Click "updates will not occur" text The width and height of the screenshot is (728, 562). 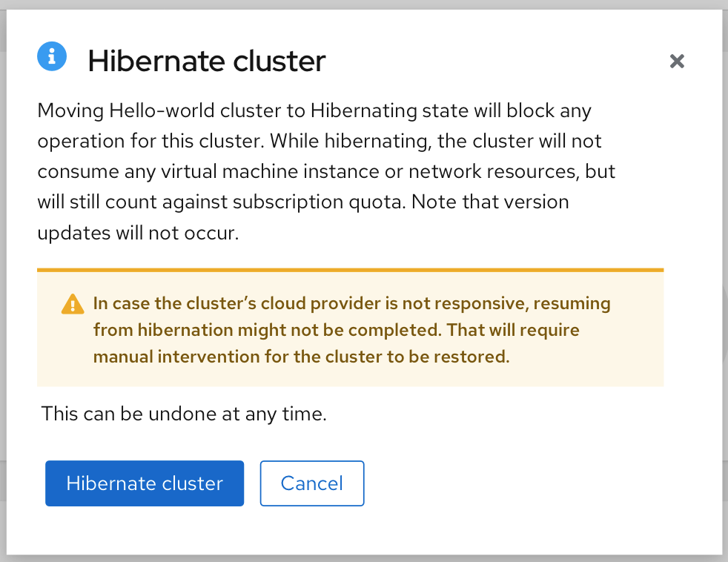click(138, 233)
